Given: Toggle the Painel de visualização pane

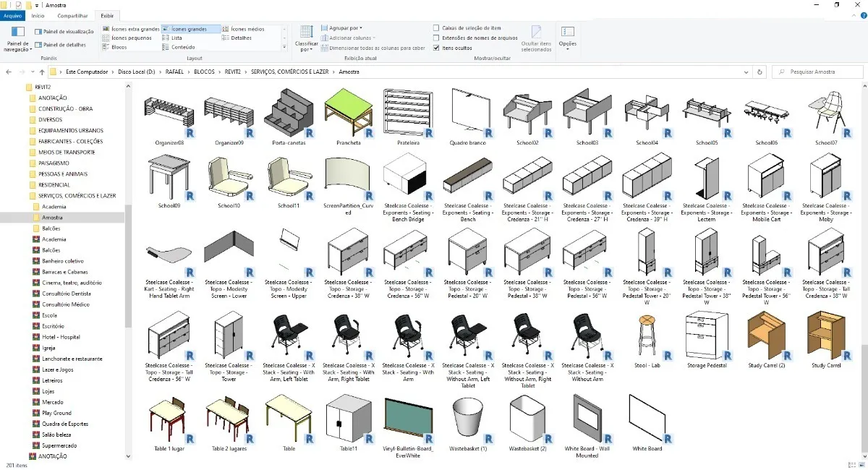Looking at the screenshot, I should coord(64,32).
